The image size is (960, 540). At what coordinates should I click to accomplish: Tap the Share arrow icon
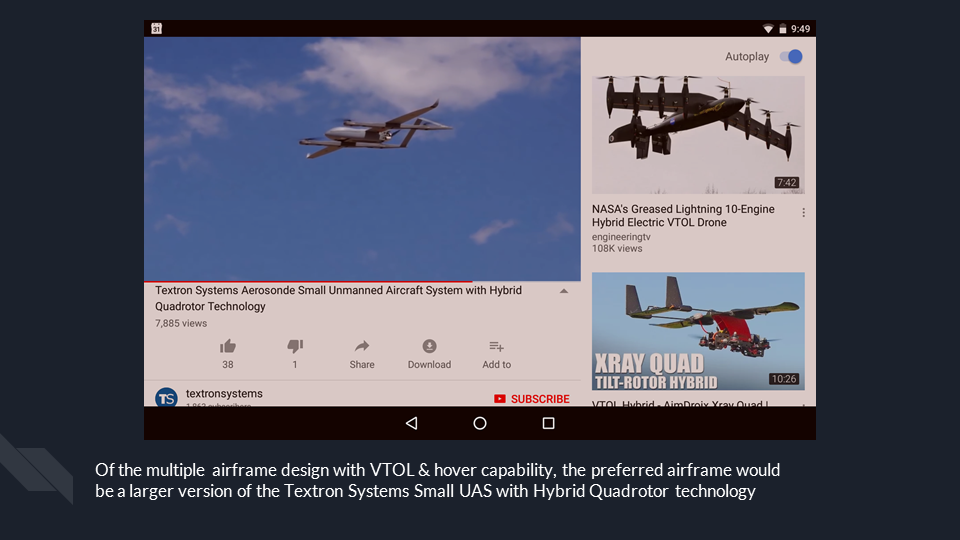point(362,347)
